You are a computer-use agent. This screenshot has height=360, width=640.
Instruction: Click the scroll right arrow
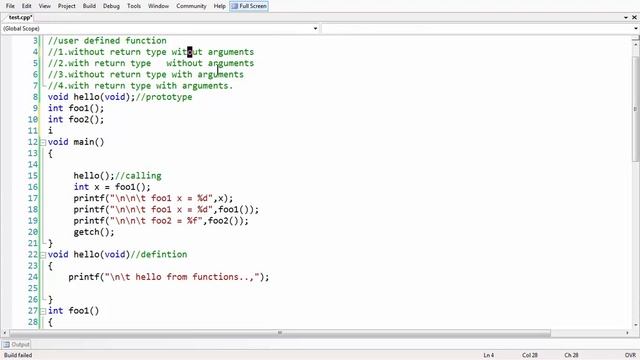click(627, 333)
